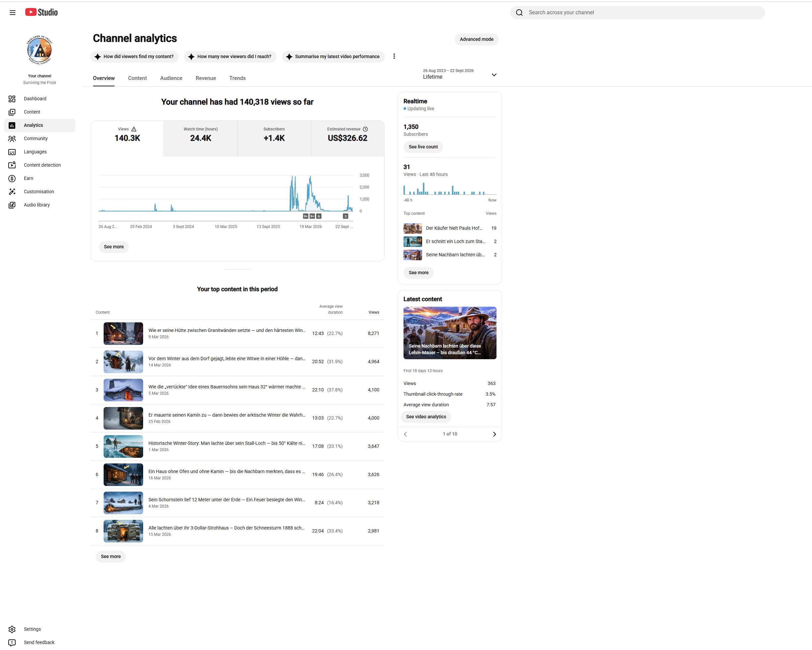Switch to the Revenue tab
Viewport: 812px width, 650px height.
[x=206, y=78]
